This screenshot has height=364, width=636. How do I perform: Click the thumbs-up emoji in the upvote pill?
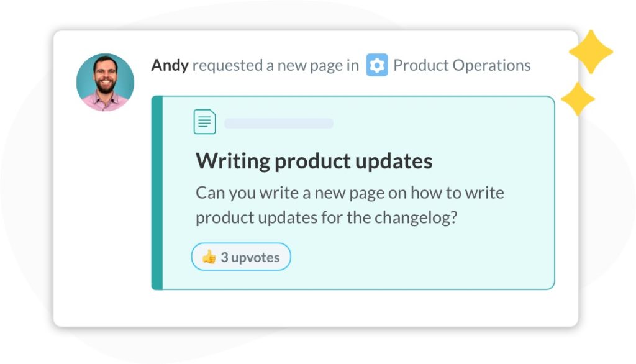point(209,257)
